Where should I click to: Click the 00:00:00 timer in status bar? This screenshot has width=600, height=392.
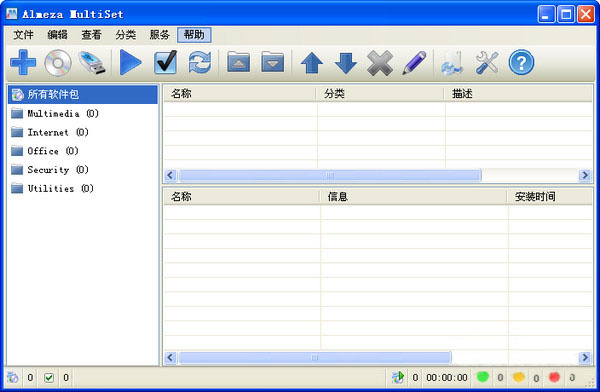(x=447, y=378)
